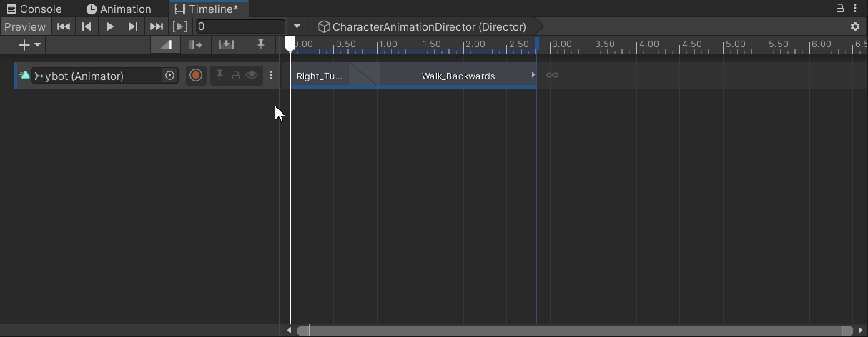Toggle the window lock icon
This screenshot has height=337, width=868.
[841, 9]
